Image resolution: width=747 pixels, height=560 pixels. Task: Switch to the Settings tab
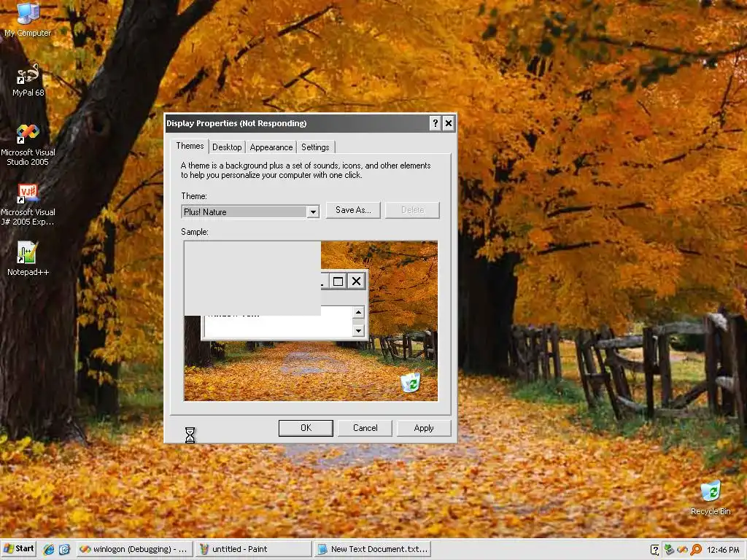(315, 147)
